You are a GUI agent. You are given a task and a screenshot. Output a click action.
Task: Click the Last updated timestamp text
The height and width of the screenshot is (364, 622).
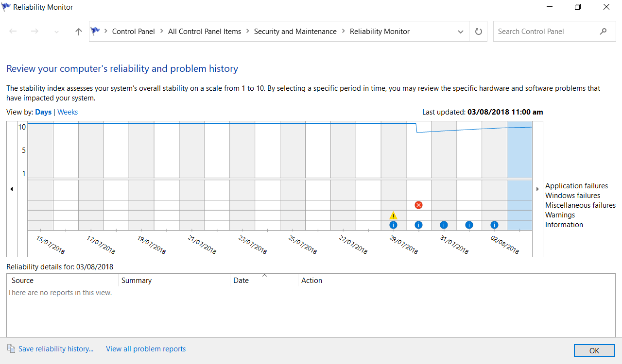click(x=483, y=112)
